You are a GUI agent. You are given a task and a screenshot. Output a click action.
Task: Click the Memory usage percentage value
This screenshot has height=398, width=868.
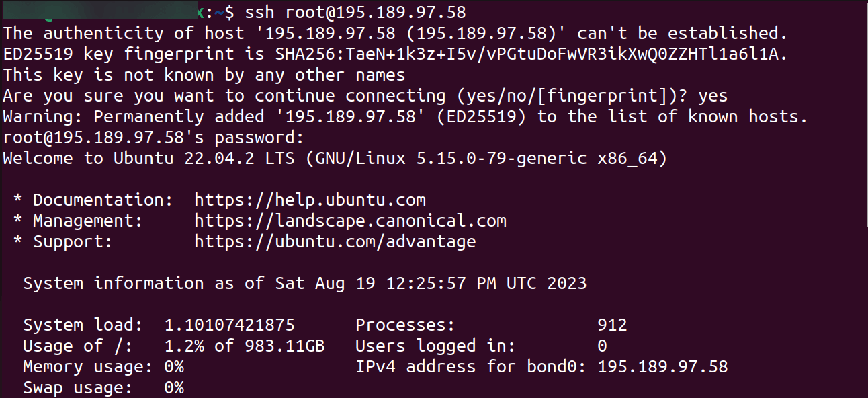174,366
